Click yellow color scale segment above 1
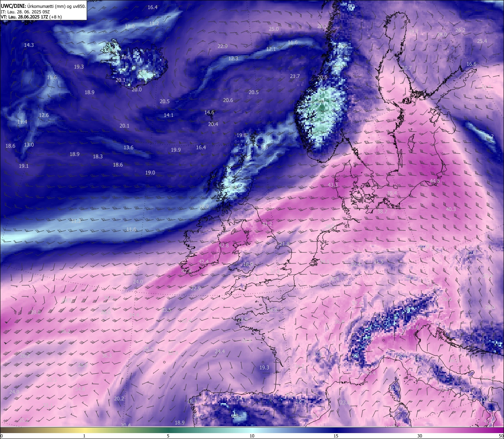504x439 pixels. click(x=84, y=430)
